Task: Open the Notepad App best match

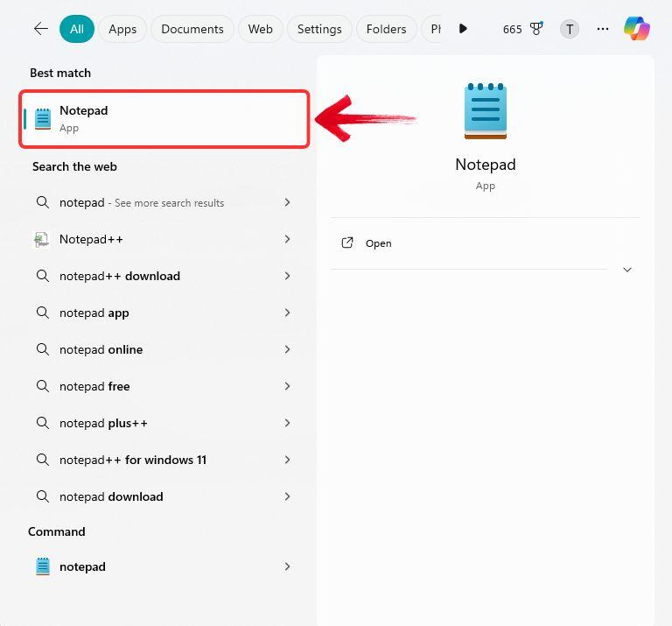Action: click(x=164, y=119)
